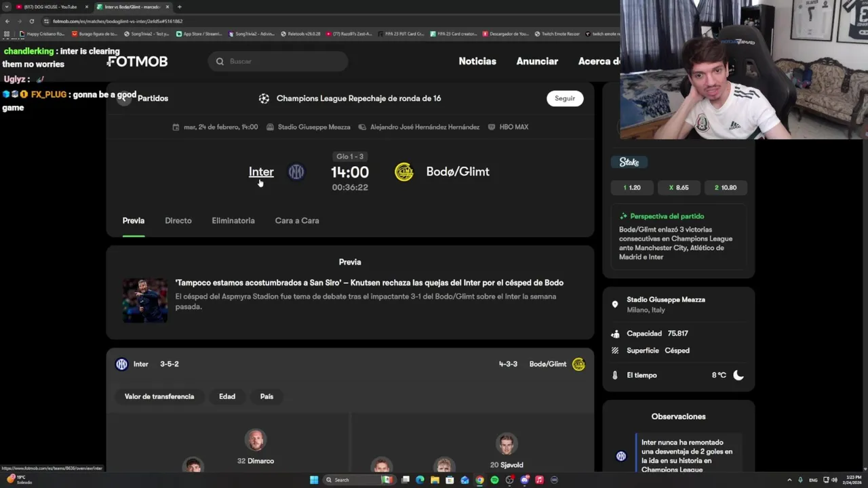Click the home win odds 1.20
The width and height of the screenshot is (868, 488).
pyautogui.click(x=632, y=188)
